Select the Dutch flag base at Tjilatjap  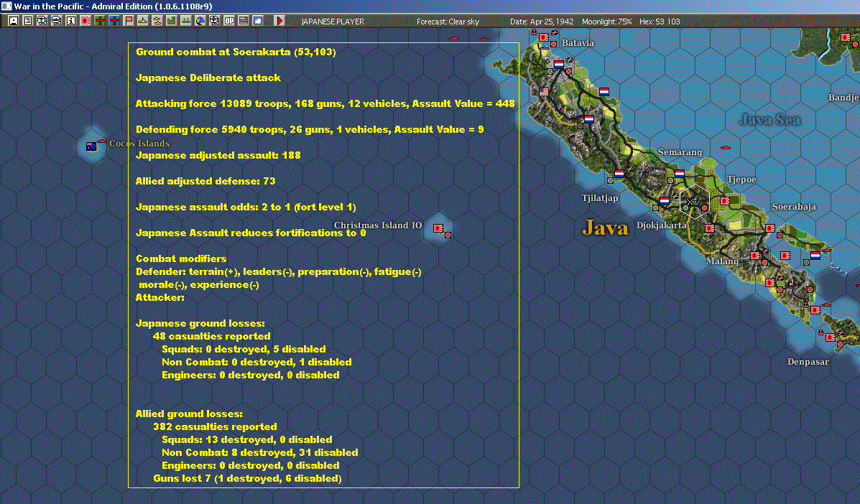click(619, 173)
